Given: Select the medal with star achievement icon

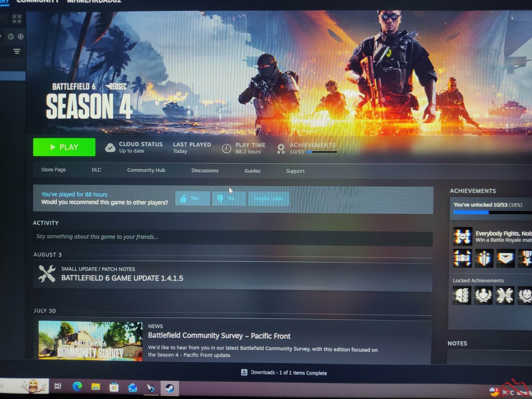Looking at the screenshot, I should tap(525, 258).
